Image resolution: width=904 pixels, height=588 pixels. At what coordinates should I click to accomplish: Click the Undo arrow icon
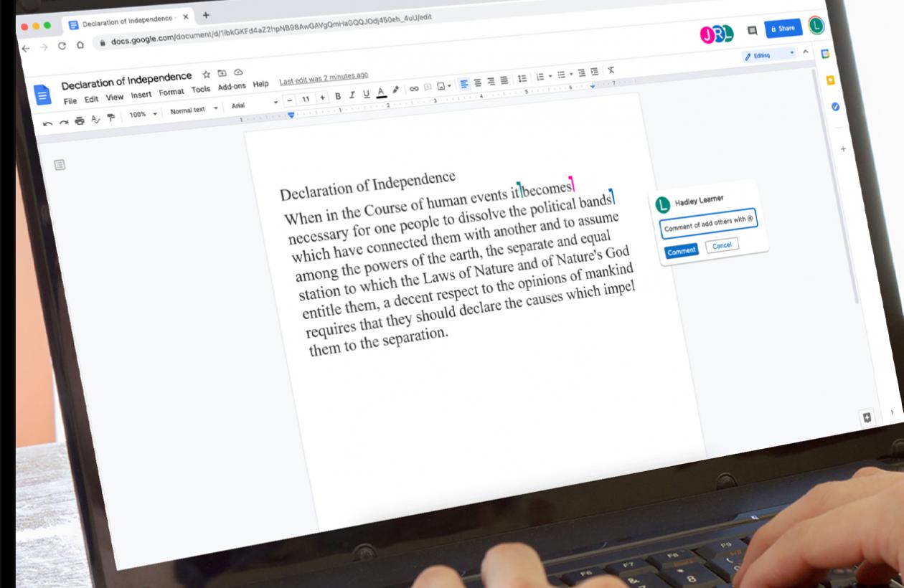click(x=47, y=123)
